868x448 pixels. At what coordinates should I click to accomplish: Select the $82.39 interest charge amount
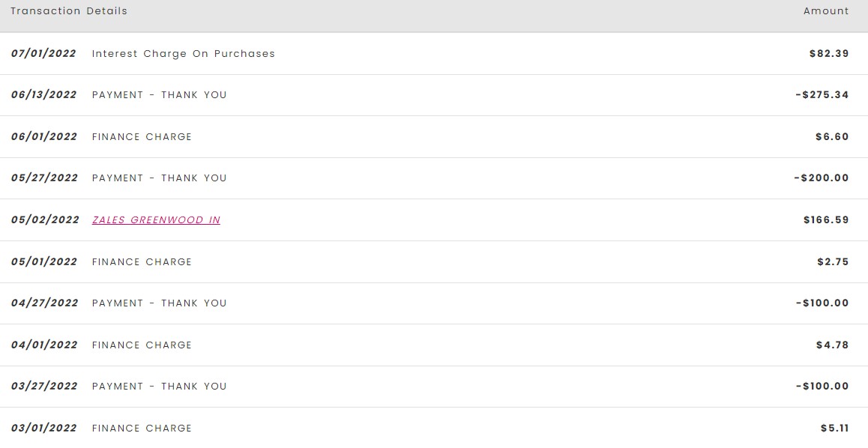click(x=829, y=54)
